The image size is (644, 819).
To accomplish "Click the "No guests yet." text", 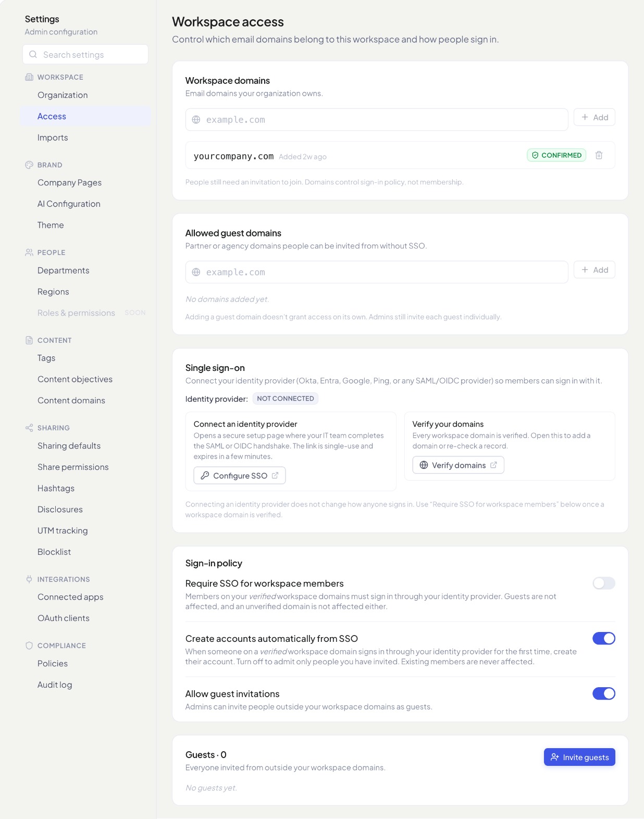I will (x=211, y=788).
